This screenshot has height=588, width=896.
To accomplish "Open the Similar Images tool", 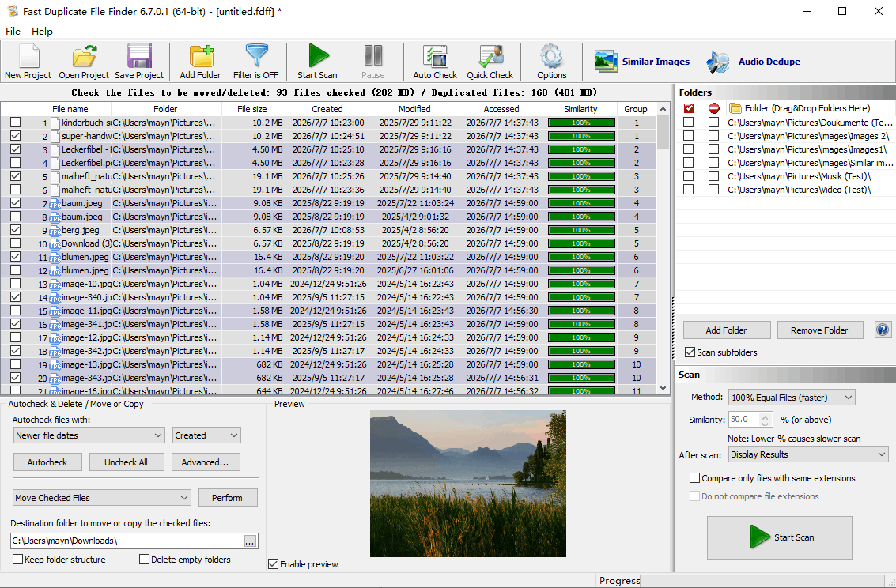I will [x=641, y=62].
